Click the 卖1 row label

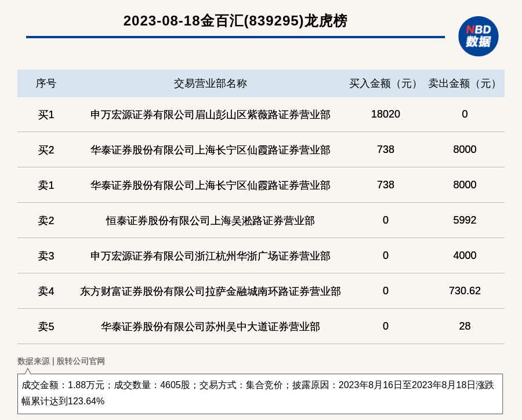pos(46,185)
